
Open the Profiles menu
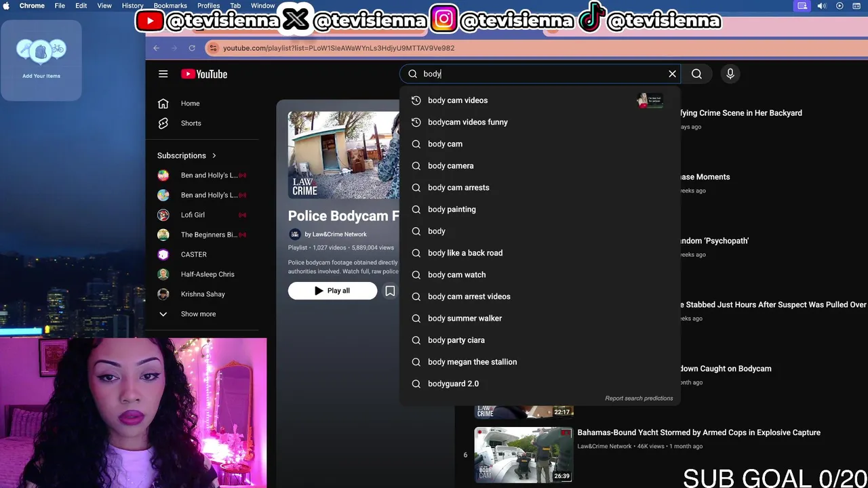click(x=208, y=5)
